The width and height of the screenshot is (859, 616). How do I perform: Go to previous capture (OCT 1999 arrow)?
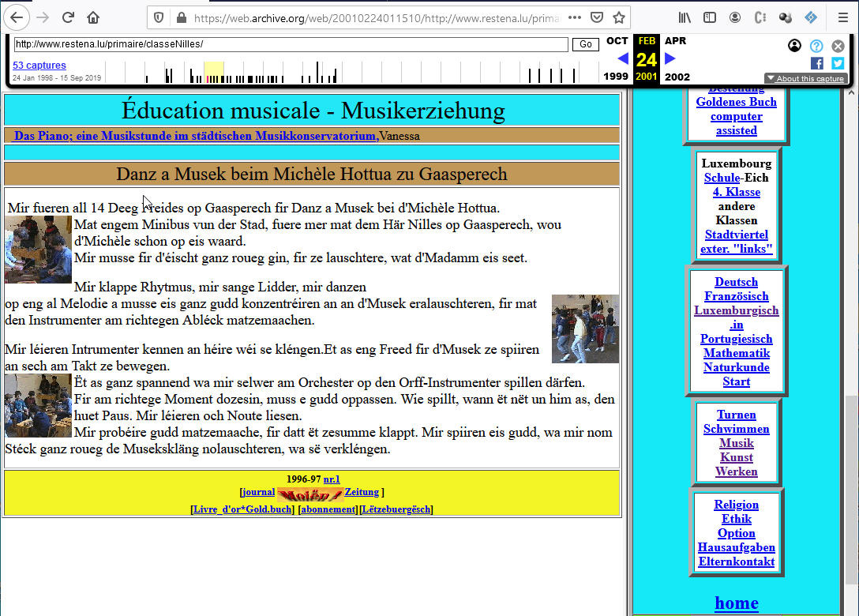pos(623,58)
